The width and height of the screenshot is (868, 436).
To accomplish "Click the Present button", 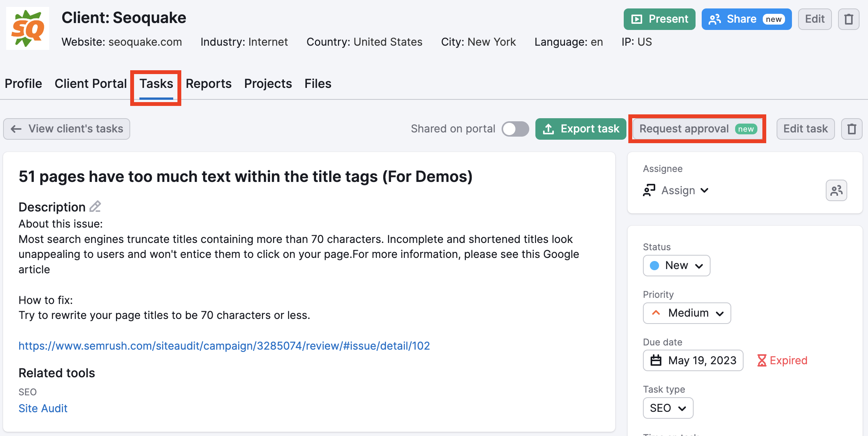I will coord(659,19).
